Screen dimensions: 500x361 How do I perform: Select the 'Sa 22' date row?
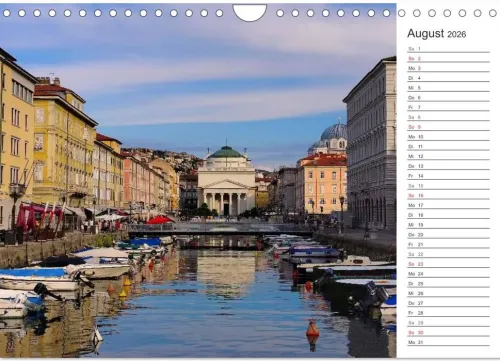[x=448, y=254]
